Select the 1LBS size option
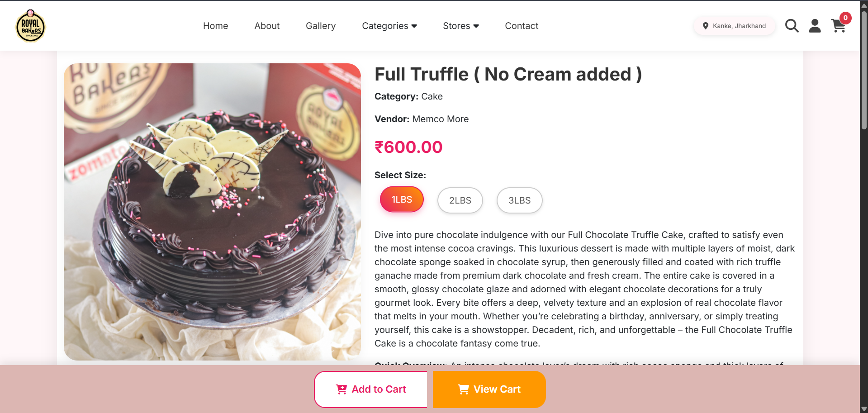 coord(402,199)
